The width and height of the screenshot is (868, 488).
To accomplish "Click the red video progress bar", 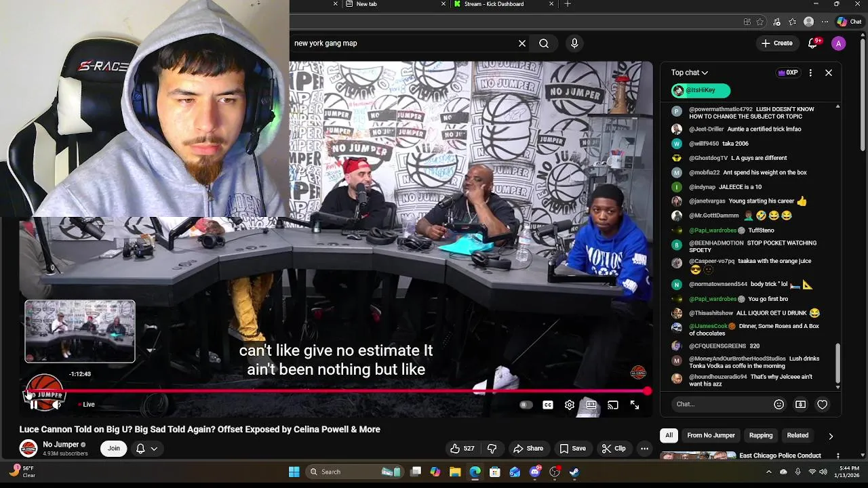I will pyautogui.click(x=336, y=391).
